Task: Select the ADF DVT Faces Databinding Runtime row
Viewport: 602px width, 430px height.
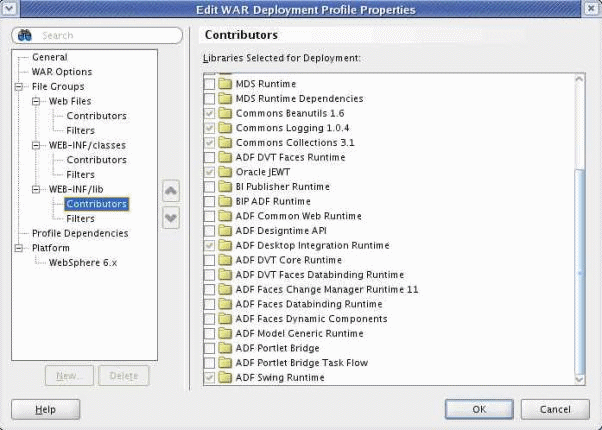Action: pos(319,275)
